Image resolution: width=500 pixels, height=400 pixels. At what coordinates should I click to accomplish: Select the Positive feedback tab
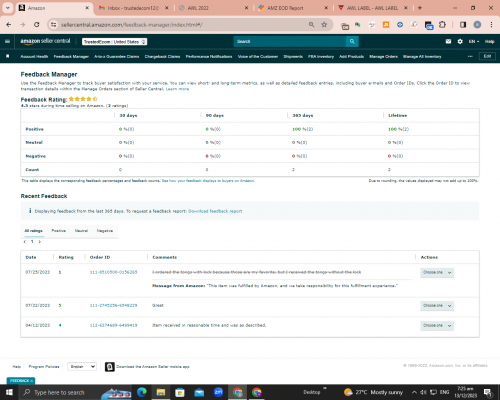click(x=59, y=231)
